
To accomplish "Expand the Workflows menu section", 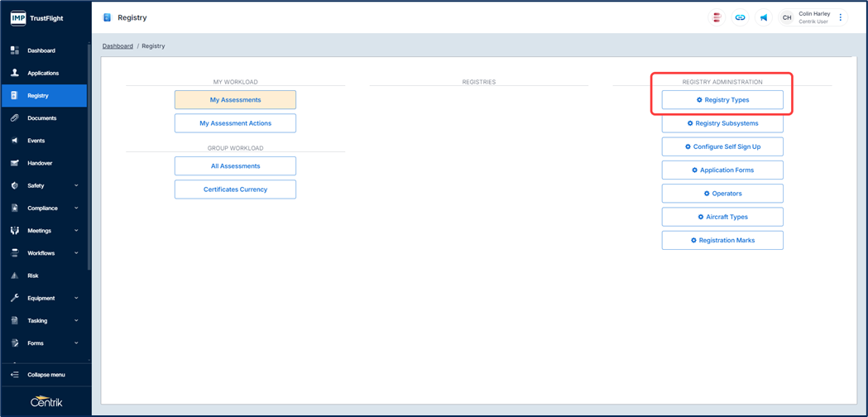I will [76, 253].
